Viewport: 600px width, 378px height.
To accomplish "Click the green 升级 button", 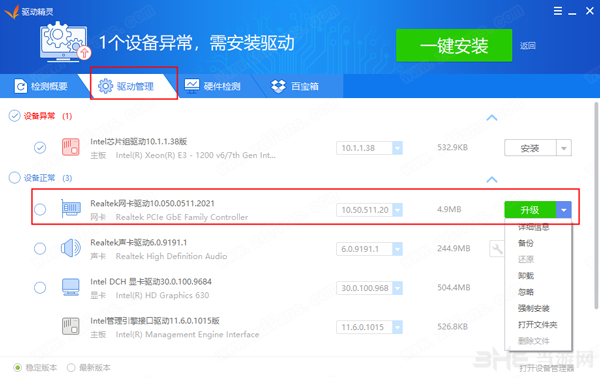I will 530,210.
